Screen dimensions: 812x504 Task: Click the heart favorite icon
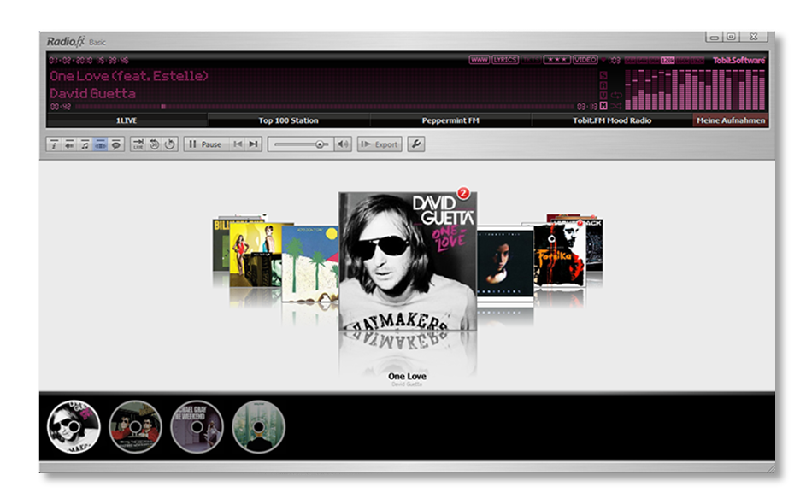point(603,60)
